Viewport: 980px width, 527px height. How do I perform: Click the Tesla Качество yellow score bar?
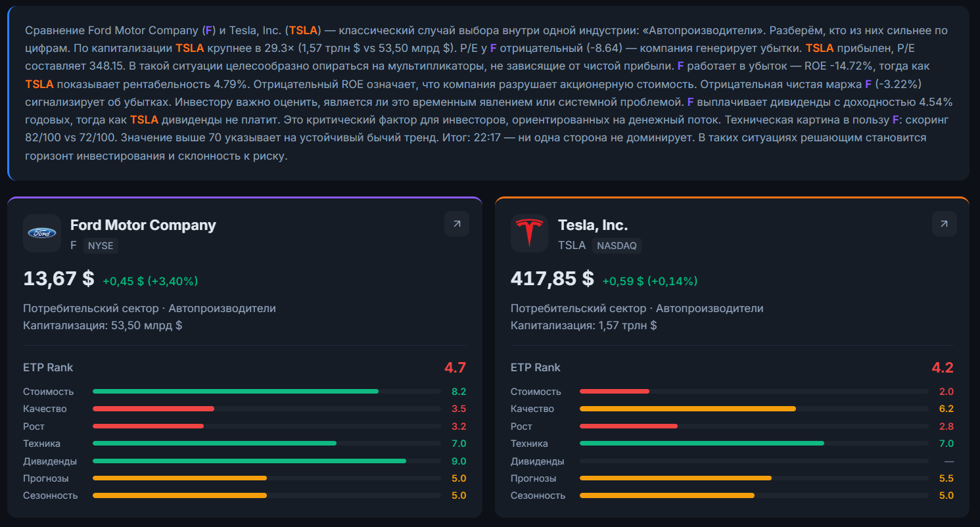point(688,409)
